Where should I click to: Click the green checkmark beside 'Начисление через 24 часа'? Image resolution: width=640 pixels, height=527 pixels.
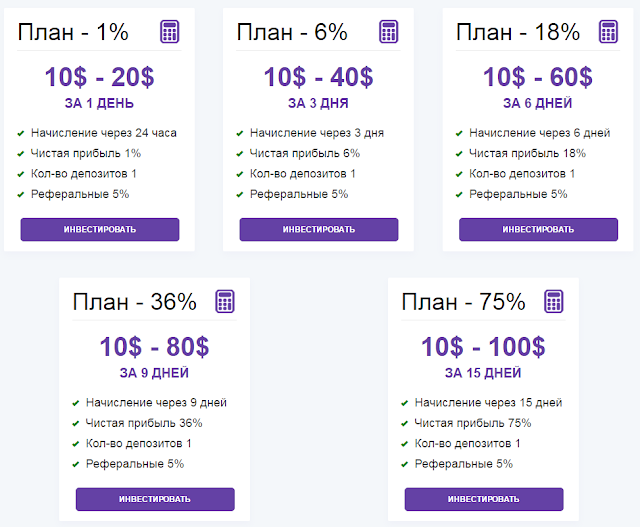coord(21,133)
